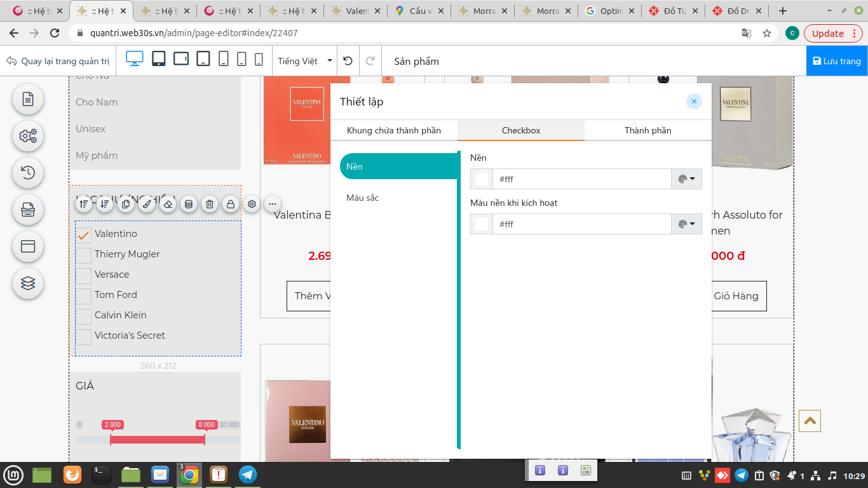Open the Màu nền khi kích hoạt palette dropdown
Screen dimensions: 868x488
coord(686,224)
